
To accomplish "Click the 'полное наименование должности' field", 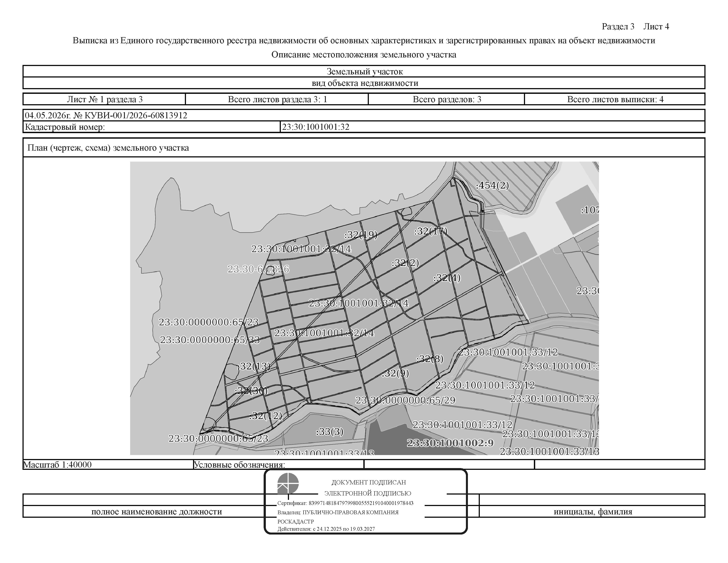I will pyautogui.click(x=157, y=512).
